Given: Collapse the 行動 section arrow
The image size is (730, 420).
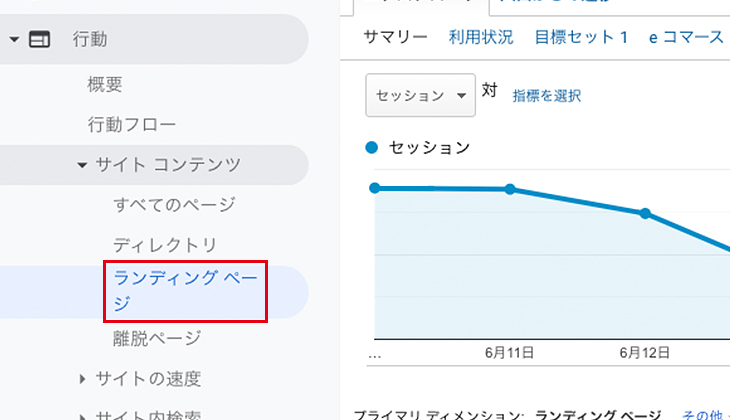Looking at the screenshot, I should 14,40.
